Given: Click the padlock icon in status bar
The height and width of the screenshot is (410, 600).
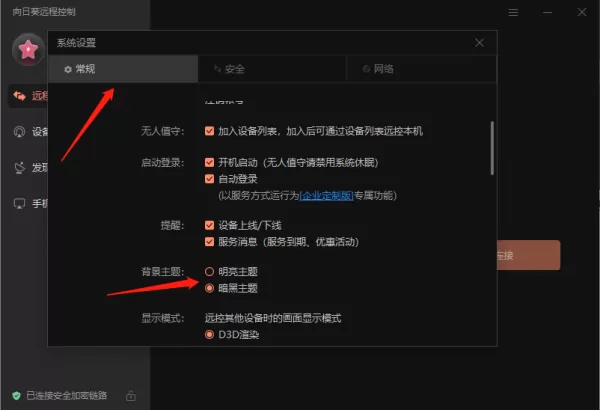Looking at the screenshot, I should 131,395.
